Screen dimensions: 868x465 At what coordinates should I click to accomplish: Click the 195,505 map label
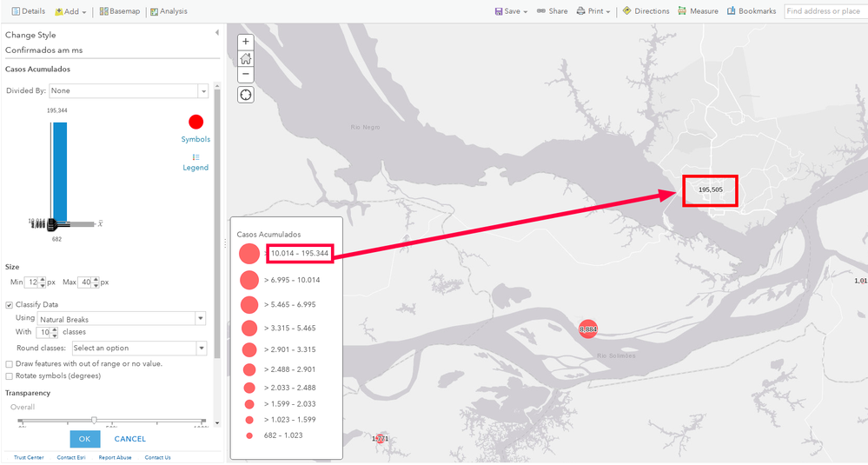pyautogui.click(x=710, y=189)
